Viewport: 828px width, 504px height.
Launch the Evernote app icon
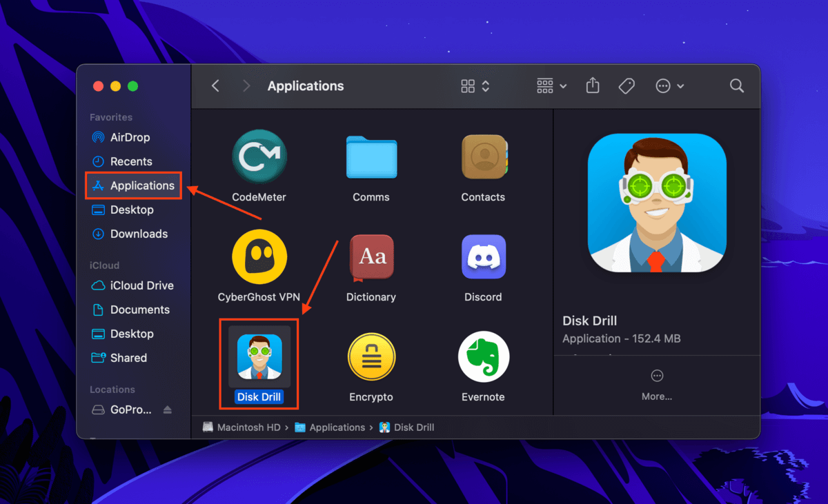point(484,356)
